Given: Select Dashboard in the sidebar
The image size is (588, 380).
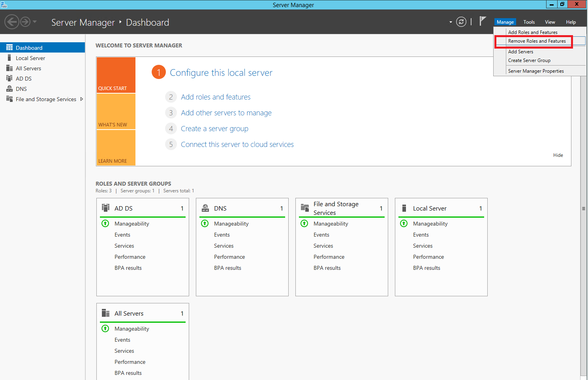Looking at the screenshot, I should 42,47.
